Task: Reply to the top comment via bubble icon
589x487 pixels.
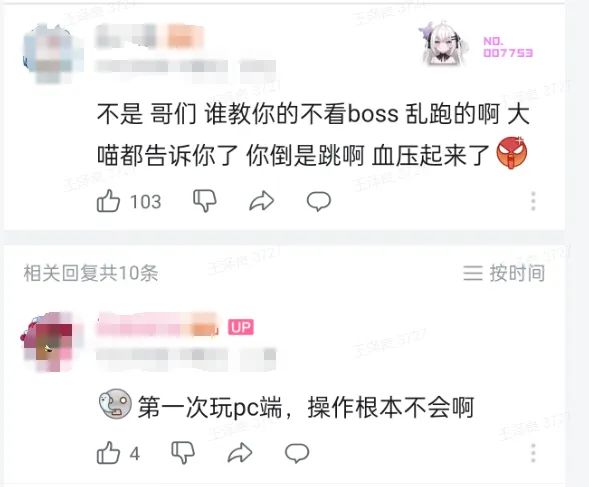Action: tap(319, 201)
